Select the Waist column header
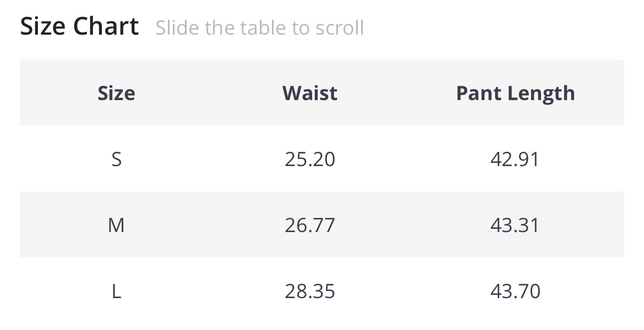The width and height of the screenshot is (644, 330). (x=310, y=93)
